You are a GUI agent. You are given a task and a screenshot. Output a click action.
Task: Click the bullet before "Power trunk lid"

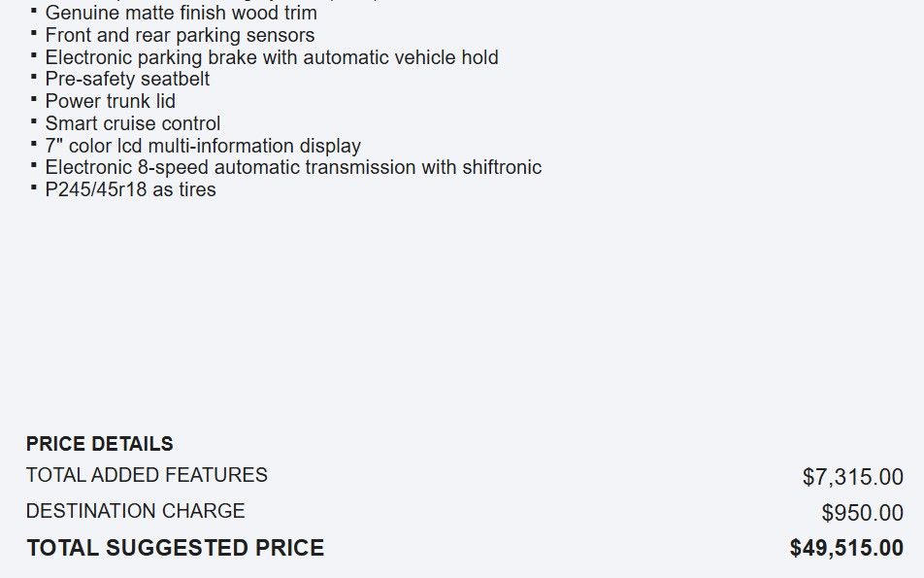35,99
